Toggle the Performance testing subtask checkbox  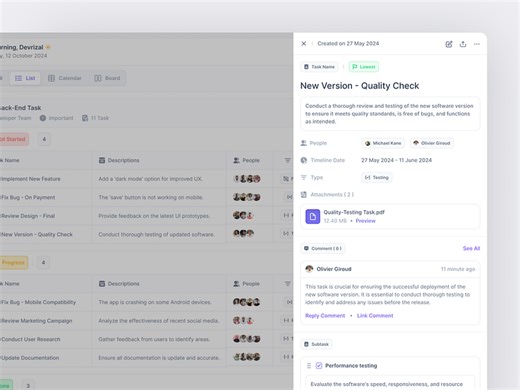coord(319,366)
